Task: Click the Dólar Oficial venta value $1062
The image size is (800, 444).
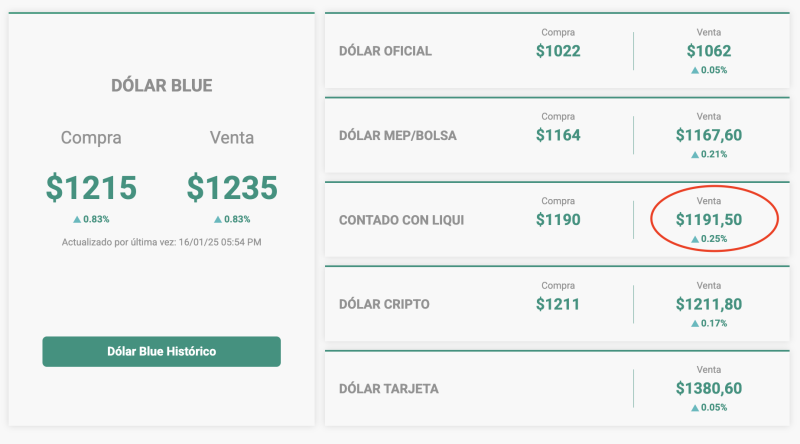Action: click(709, 51)
